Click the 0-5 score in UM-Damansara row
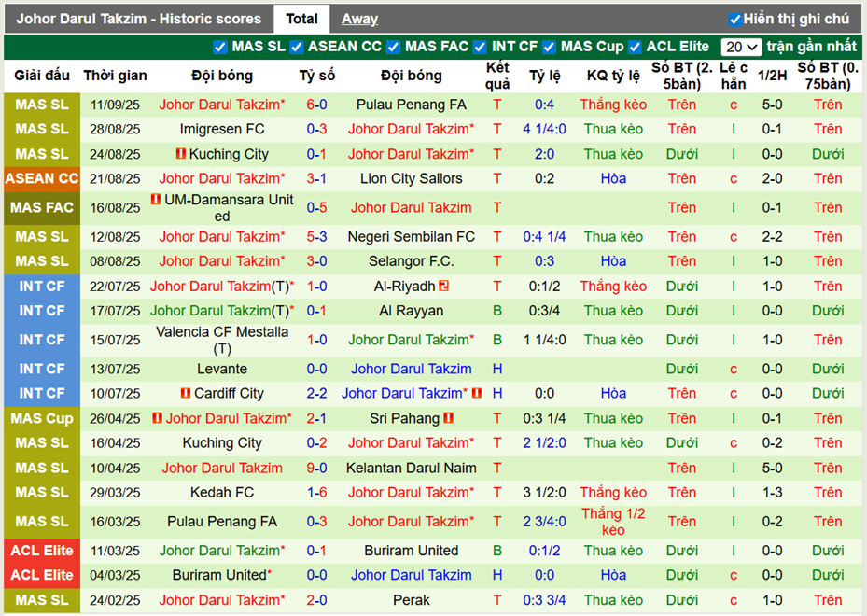Image resolution: width=867 pixels, height=616 pixels. [316, 208]
